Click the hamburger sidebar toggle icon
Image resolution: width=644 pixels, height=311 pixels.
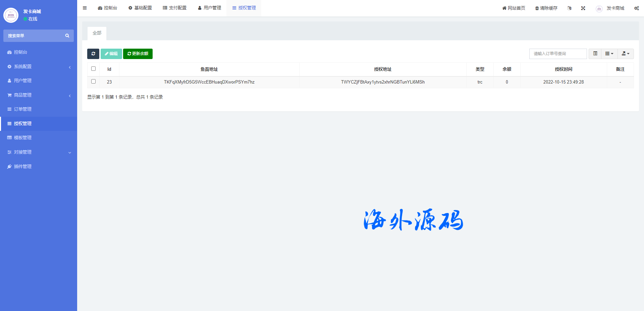pos(85,8)
